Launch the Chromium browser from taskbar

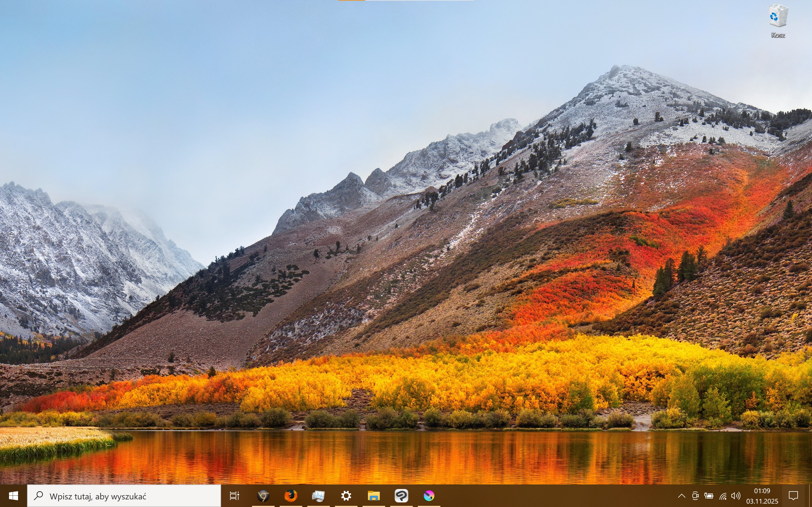pos(263,496)
